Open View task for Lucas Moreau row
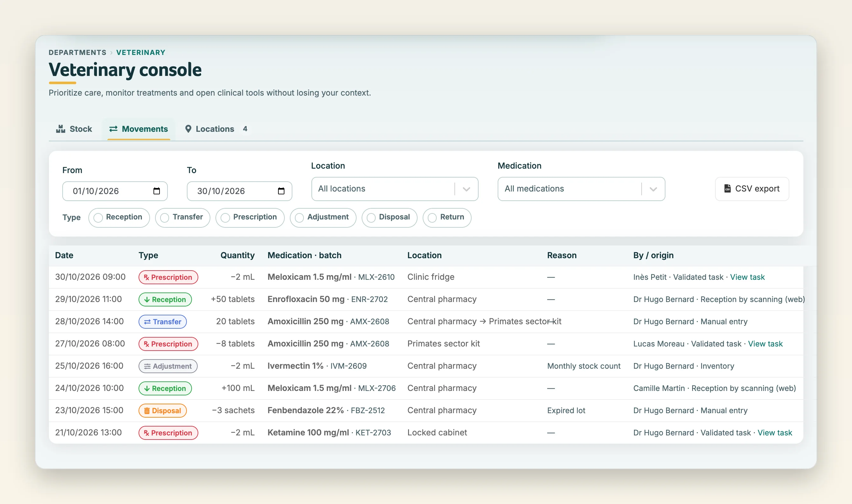 [x=765, y=344]
